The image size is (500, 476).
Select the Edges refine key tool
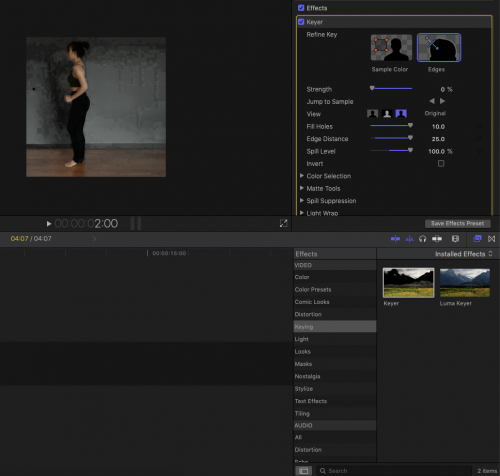coord(439,48)
